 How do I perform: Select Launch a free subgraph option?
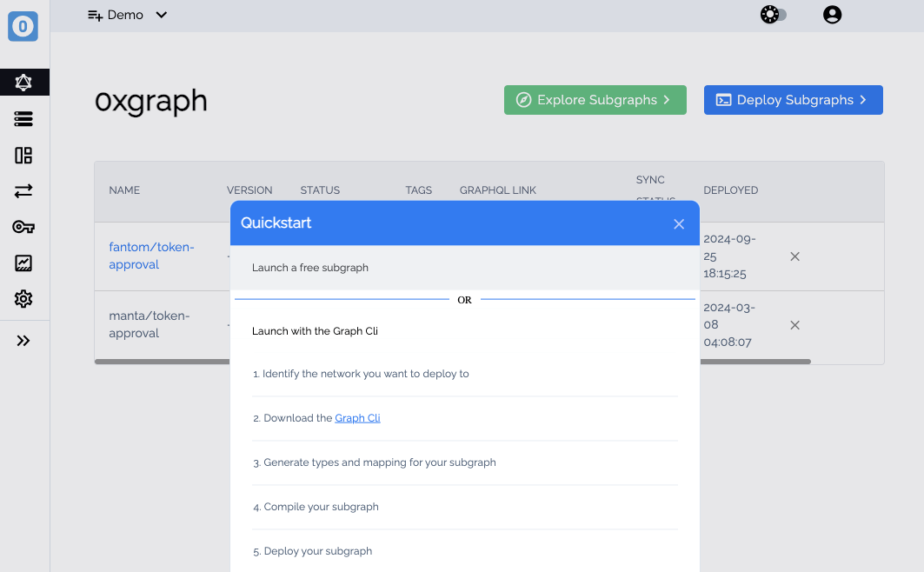[465, 268]
